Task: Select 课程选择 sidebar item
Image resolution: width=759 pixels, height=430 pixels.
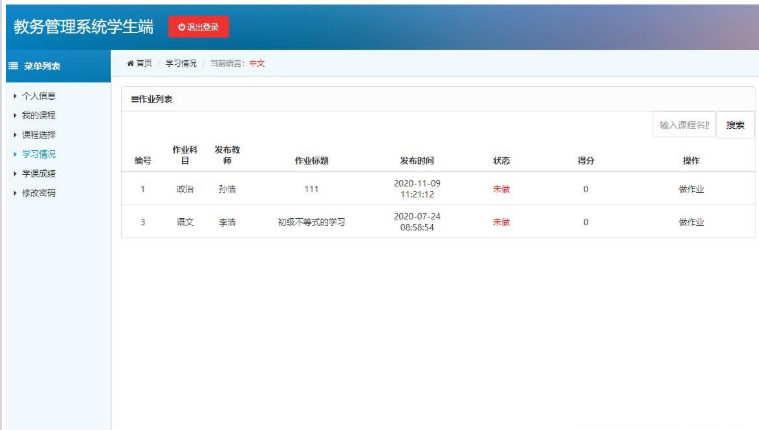Action: 39,135
